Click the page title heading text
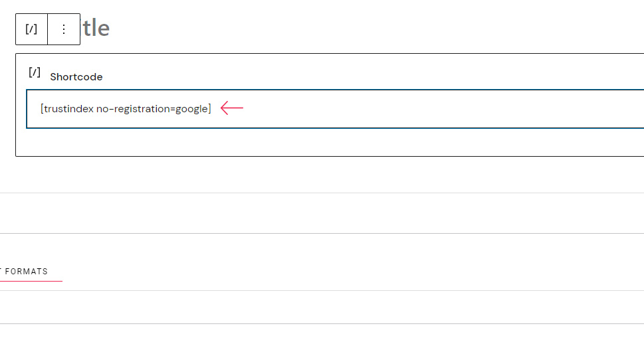Viewport: 644px width, 344px height. [x=96, y=28]
